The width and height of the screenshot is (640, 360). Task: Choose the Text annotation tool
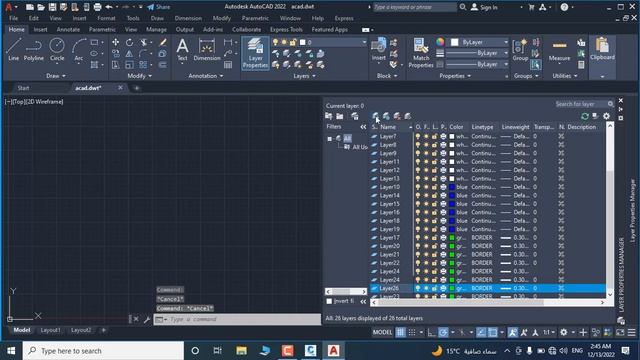tap(182, 49)
